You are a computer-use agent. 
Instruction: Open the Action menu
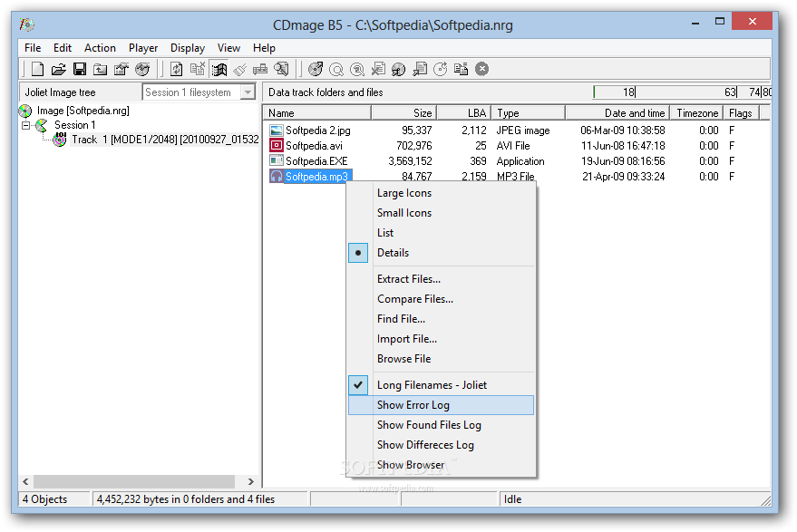pos(100,48)
